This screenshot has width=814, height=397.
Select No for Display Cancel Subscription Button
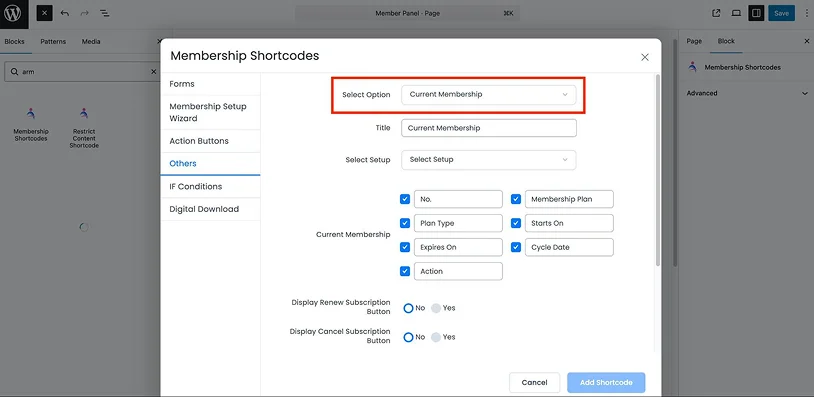pyautogui.click(x=409, y=337)
